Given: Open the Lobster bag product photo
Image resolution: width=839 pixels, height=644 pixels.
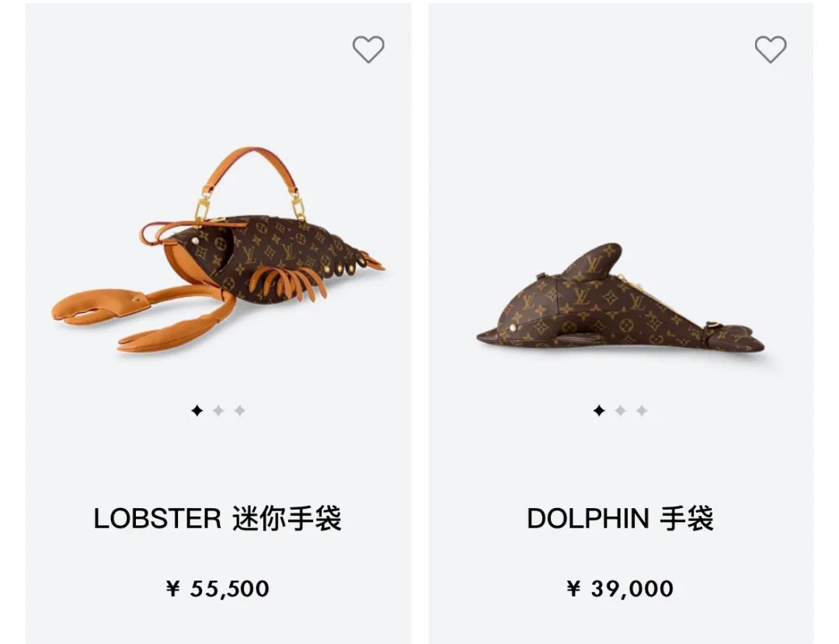Looking at the screenshot, I should click(x=218, y=249).
